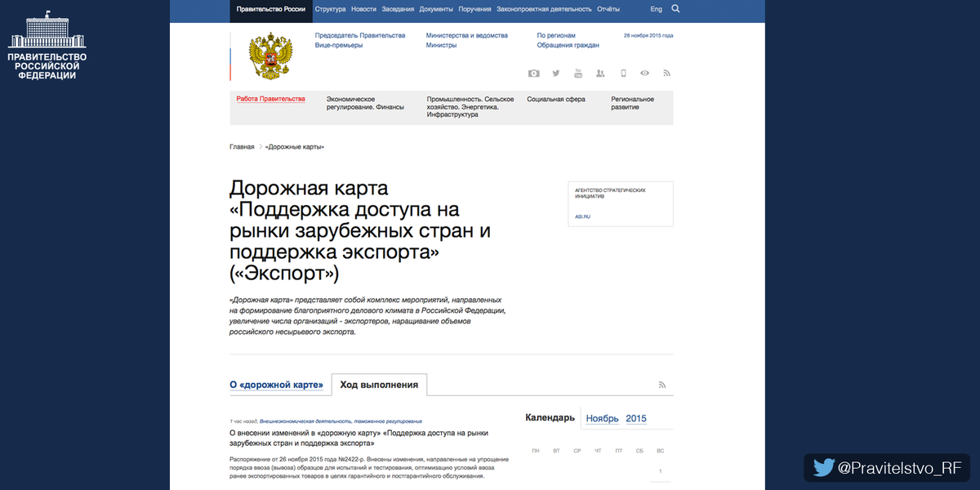Open Председатель Правительства link
980x490 pixels.
click(x=360, y=35)
